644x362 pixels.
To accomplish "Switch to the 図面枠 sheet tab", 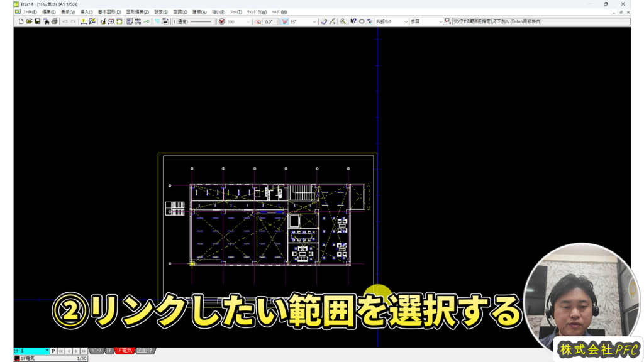I will tap(145, 351).
